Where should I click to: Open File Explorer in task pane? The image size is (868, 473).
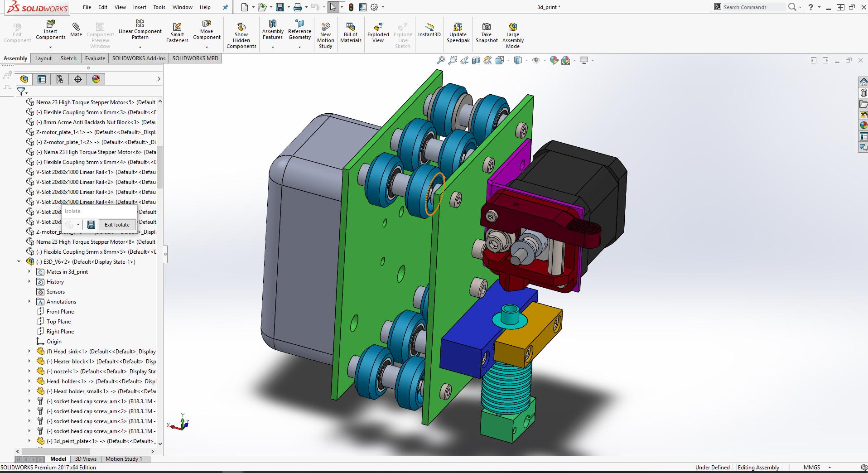[863, 104]
